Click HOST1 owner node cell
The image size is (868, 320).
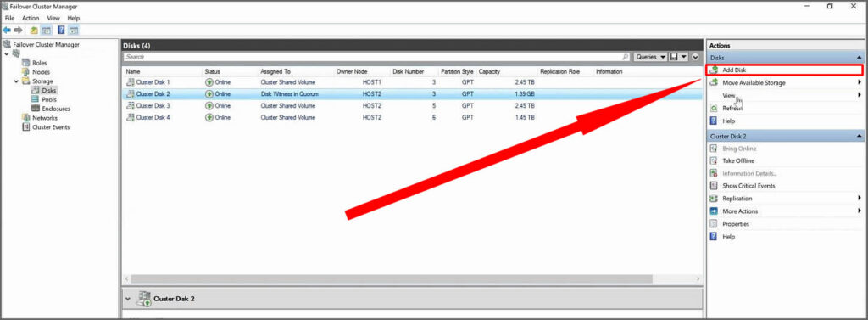coord(371,82)
